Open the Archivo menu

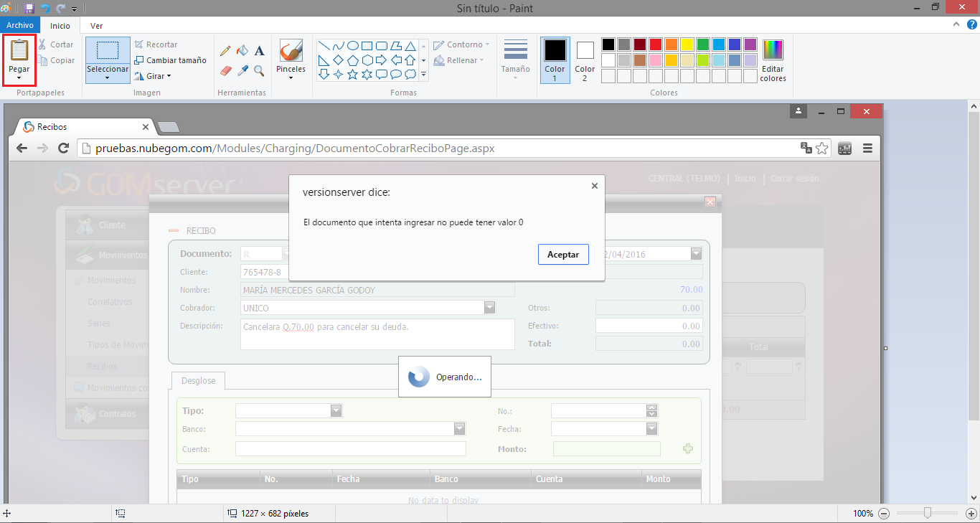point(20,25)
